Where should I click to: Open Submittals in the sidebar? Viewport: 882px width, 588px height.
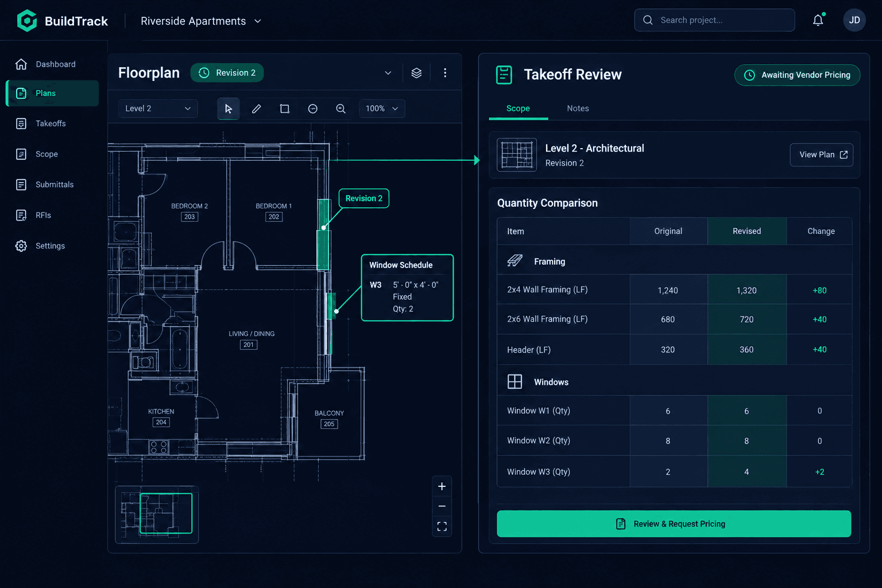tap(52, 184)
